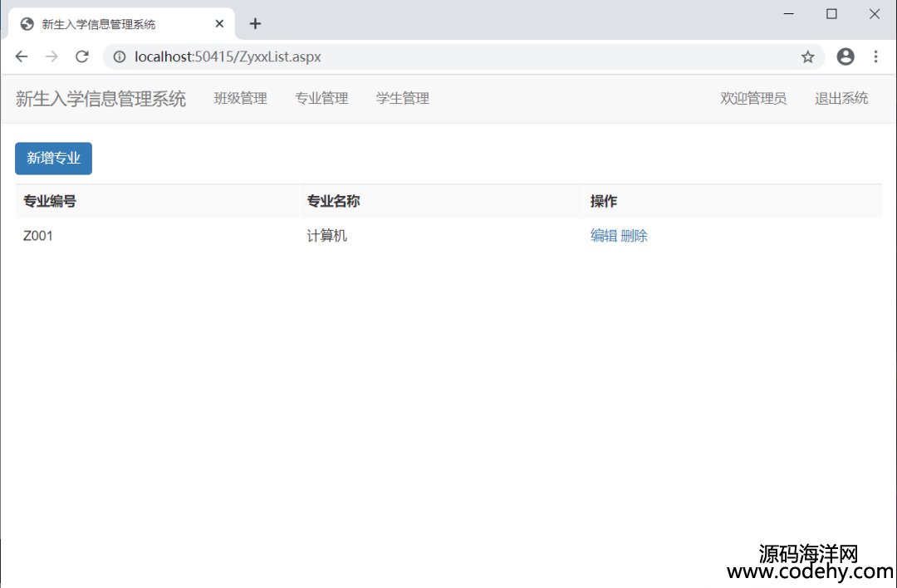Image resolution: width=897 pixels, height=588 pixels.
Task: Open the Chrome three-dot menu
Action: tap(875, 56)
